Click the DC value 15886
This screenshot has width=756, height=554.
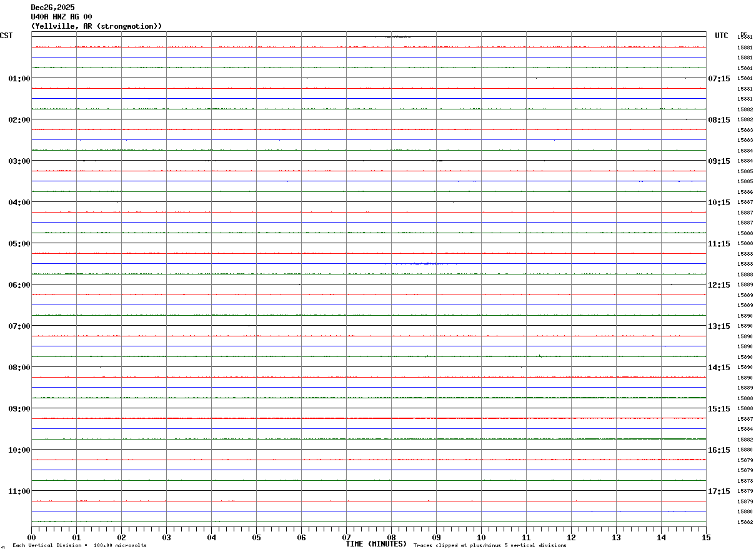click(x=745, y=192)
